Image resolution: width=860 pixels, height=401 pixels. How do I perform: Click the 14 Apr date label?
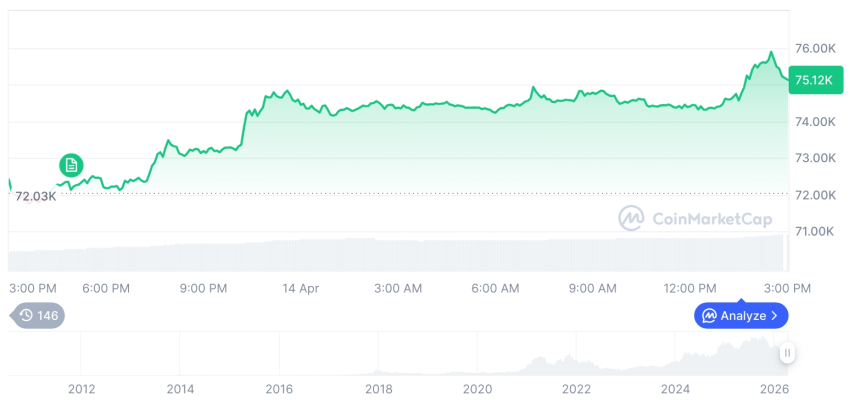[301, 288]
